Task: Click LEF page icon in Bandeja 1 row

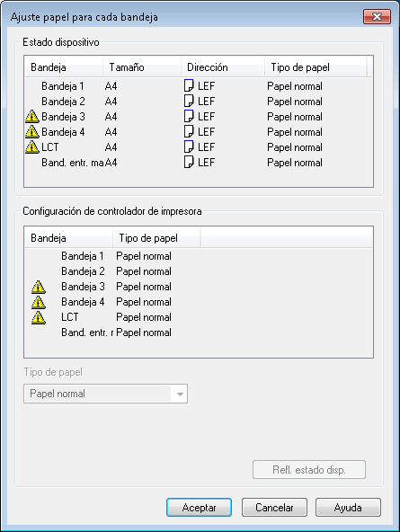Action: [x=189, y=86]
